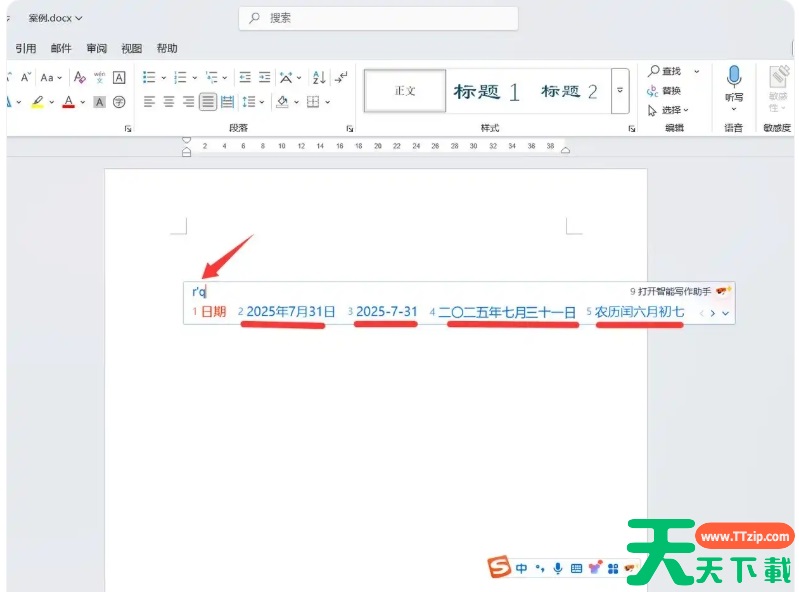Open the 视图 ribbon tab
Viewport: 799px width, 592px height.
coord(131,48)
